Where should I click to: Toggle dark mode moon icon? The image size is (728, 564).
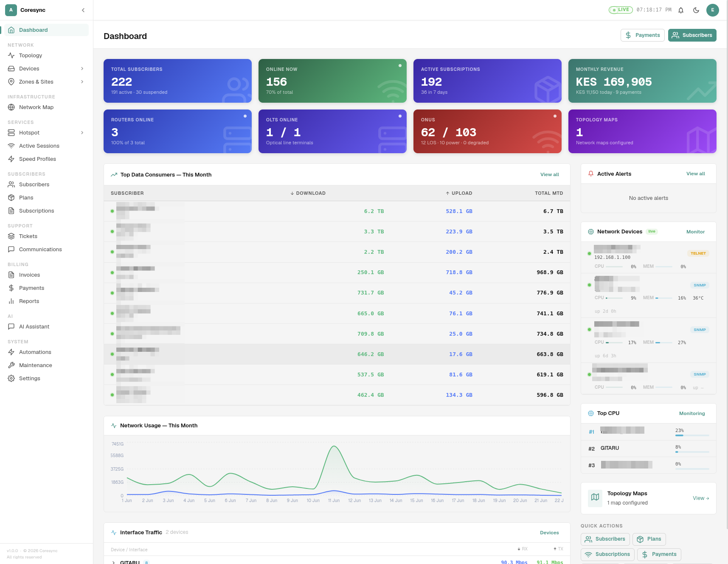point(696,10)
